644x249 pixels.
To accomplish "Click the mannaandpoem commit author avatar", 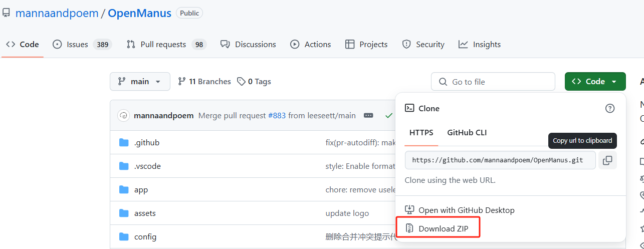I will (124, 116).
